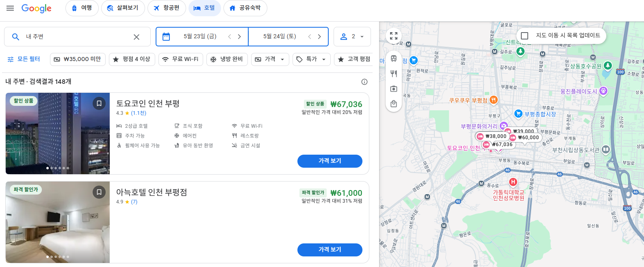This screenshot has height=267, width=644.
Task: Save 토요코인 인천 부평 with bookmark icon
Action: pyautogui.click(x=99, y=103)
